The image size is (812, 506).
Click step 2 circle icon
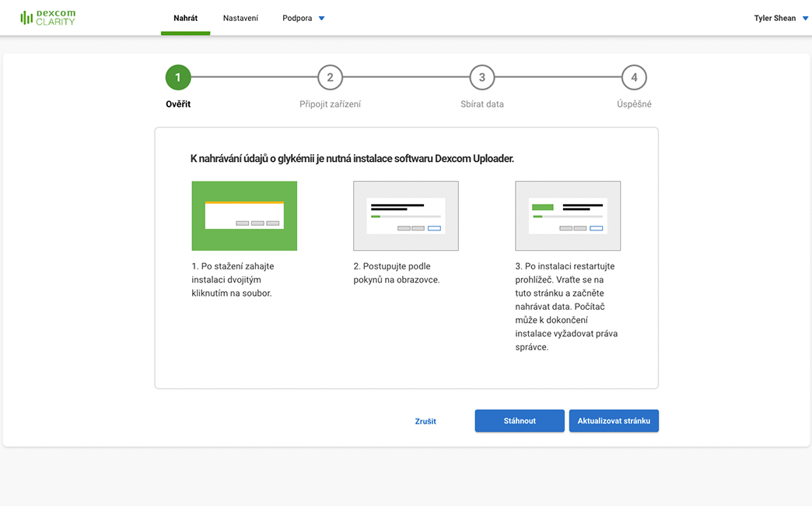pyautogui.click(x=330, y=78)
